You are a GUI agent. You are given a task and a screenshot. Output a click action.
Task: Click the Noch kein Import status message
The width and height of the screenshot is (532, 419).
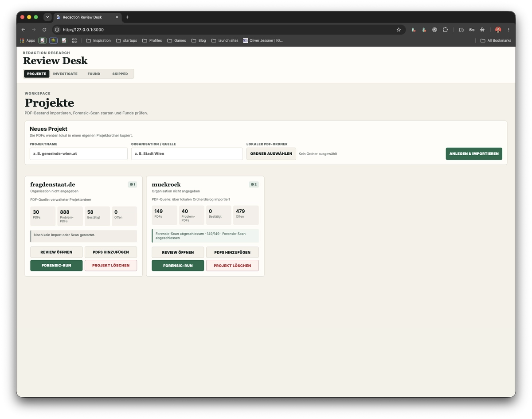tap(83, 236)
